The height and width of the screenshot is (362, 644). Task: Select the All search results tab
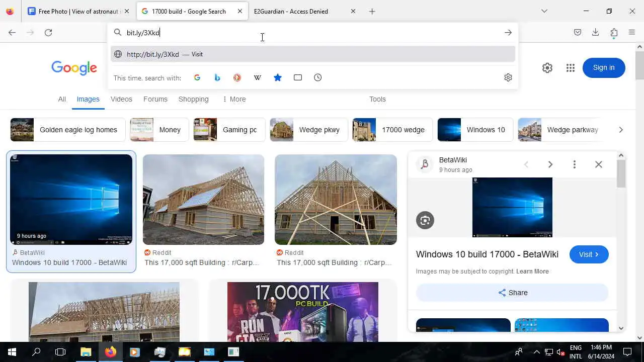coord(62,99)
